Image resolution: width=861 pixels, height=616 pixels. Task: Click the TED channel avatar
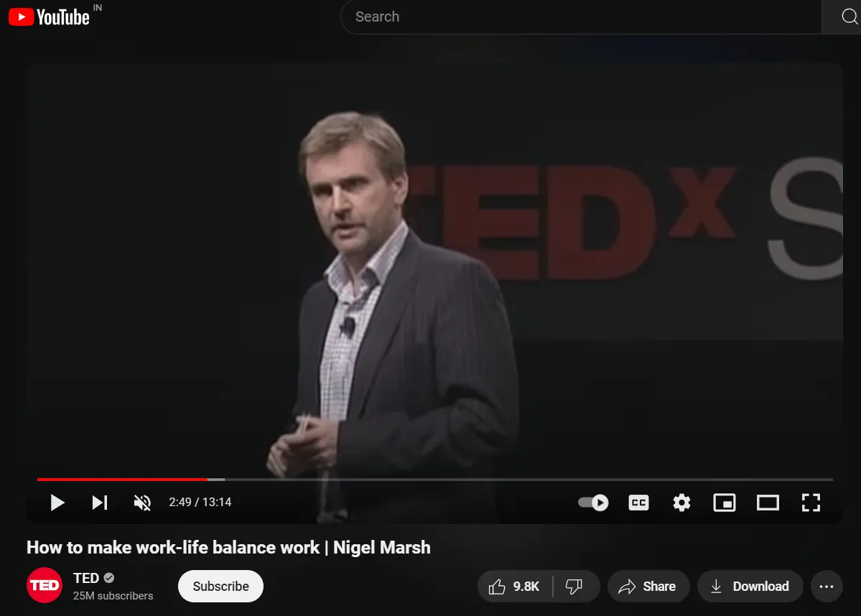point(45,585)
